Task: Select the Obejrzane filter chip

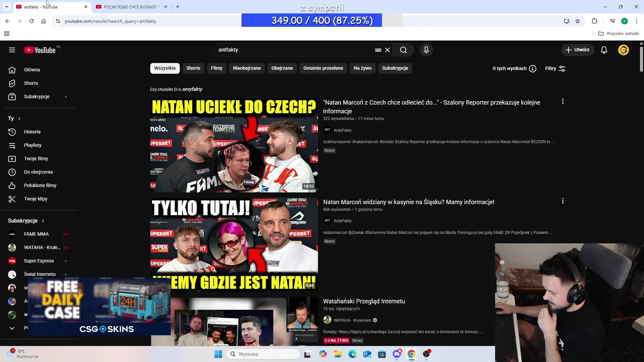Action: tap(282, 68)
